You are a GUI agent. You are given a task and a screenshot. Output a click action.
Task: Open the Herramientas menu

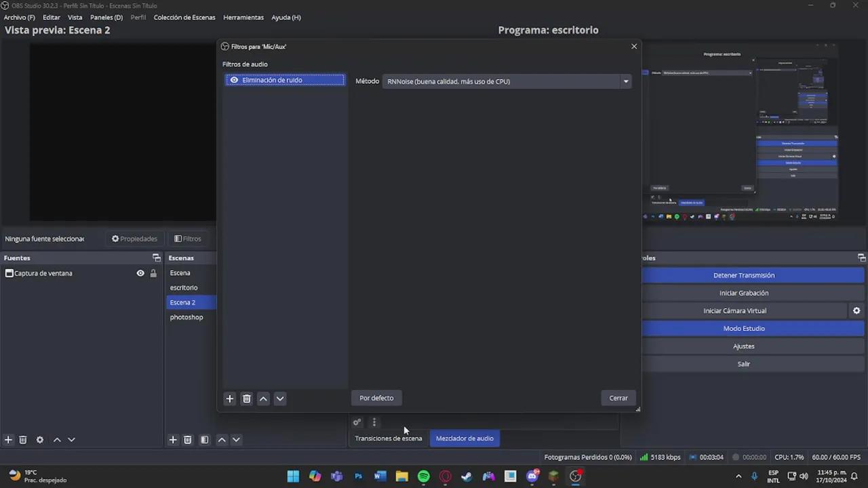coord(243,17)
